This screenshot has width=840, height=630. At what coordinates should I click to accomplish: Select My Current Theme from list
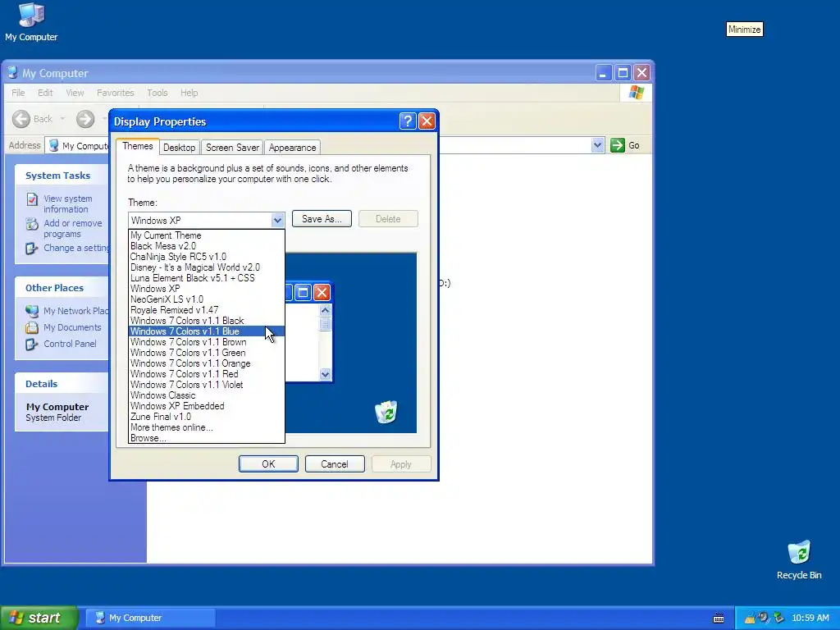pos(206,235)
